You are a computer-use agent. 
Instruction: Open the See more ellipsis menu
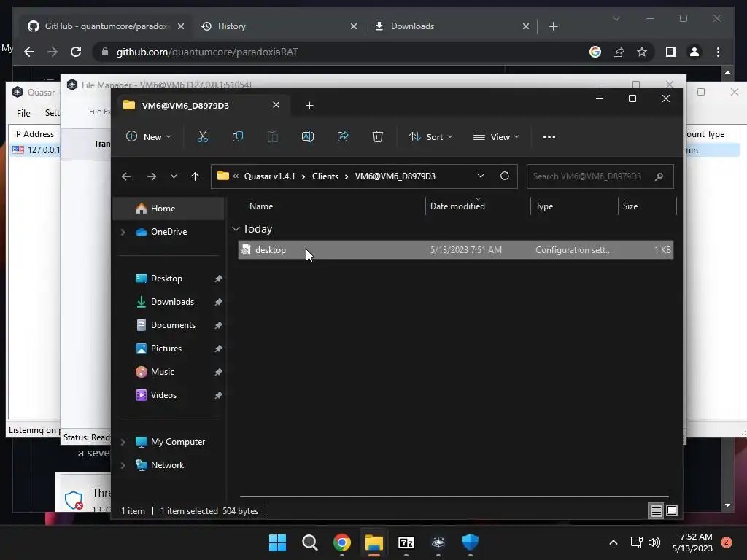pyautogui.click(x=549, y=136)
